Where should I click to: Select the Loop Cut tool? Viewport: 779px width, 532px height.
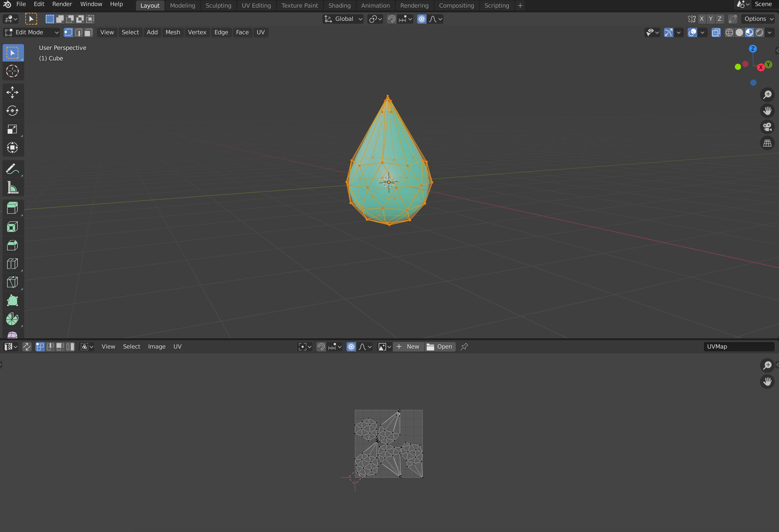coord(13,264)
